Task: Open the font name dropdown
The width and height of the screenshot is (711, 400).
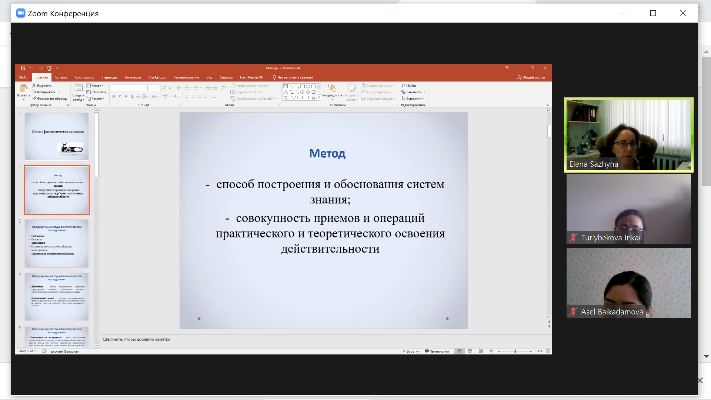Action: pyautogui.click(x=128, y=86)
